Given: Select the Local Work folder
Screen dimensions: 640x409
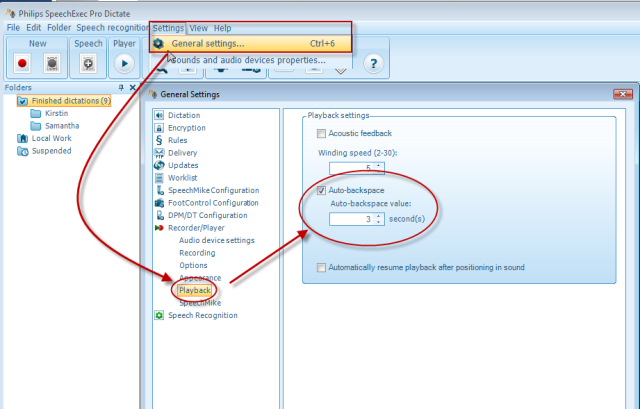Looking at the screenshot, I should click(44, 138).
